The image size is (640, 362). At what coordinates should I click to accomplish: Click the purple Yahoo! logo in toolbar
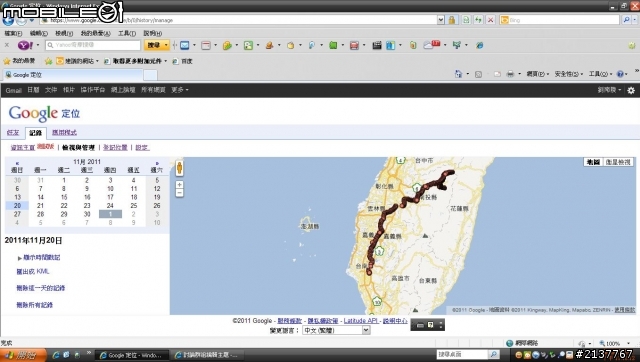click(x=25, y=45)
